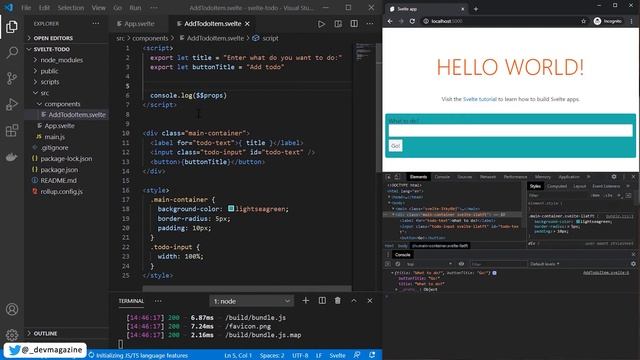Toggle live expression eye in console
This screenshot has width=640, height=360.
461,264
